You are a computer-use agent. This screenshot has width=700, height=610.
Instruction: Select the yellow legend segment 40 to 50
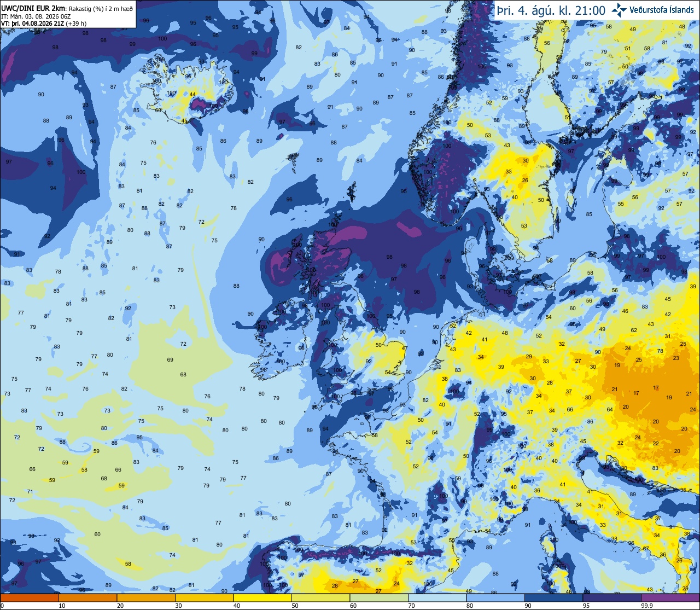tap(262, 598)
